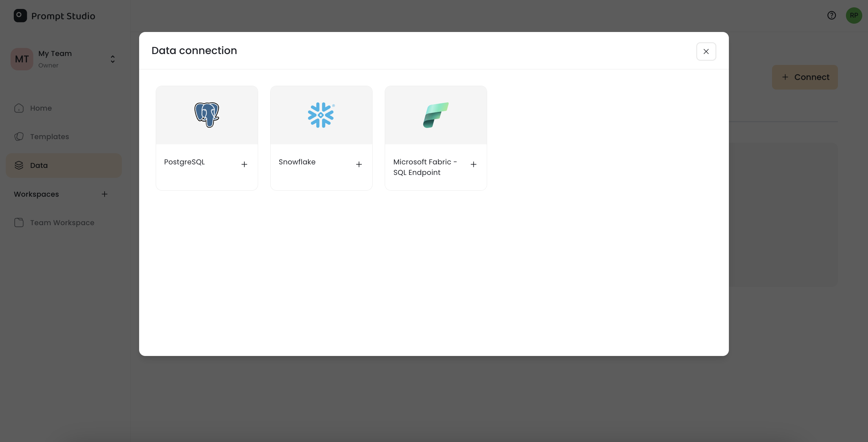The image size is (868, 442).
Task: Click the Owner role label
Action: [48, 65]
